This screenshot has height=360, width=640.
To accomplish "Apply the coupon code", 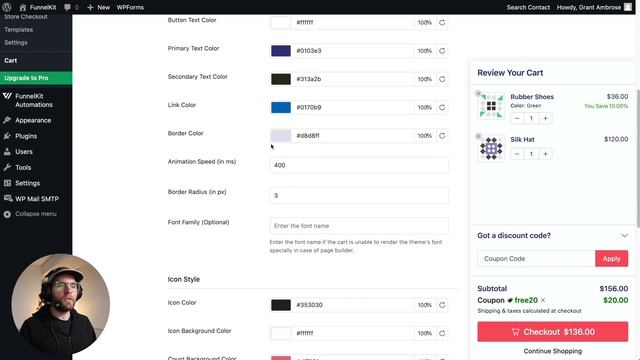I will pyautogui.click(x=611, y=259).
